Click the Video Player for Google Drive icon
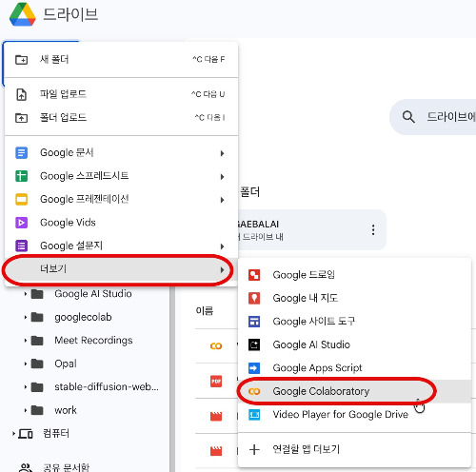This screenshot has height=472, width=476. click(254, 415)
